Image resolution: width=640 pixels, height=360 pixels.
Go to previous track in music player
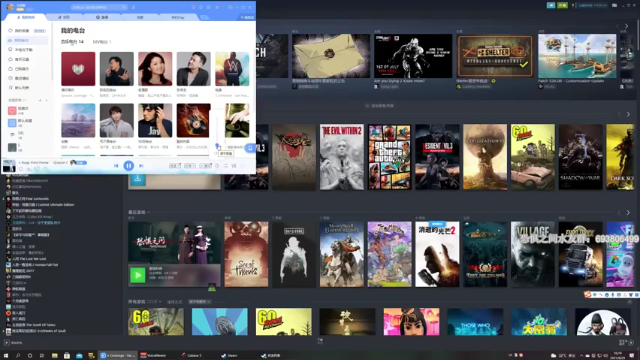coord(116,166)
